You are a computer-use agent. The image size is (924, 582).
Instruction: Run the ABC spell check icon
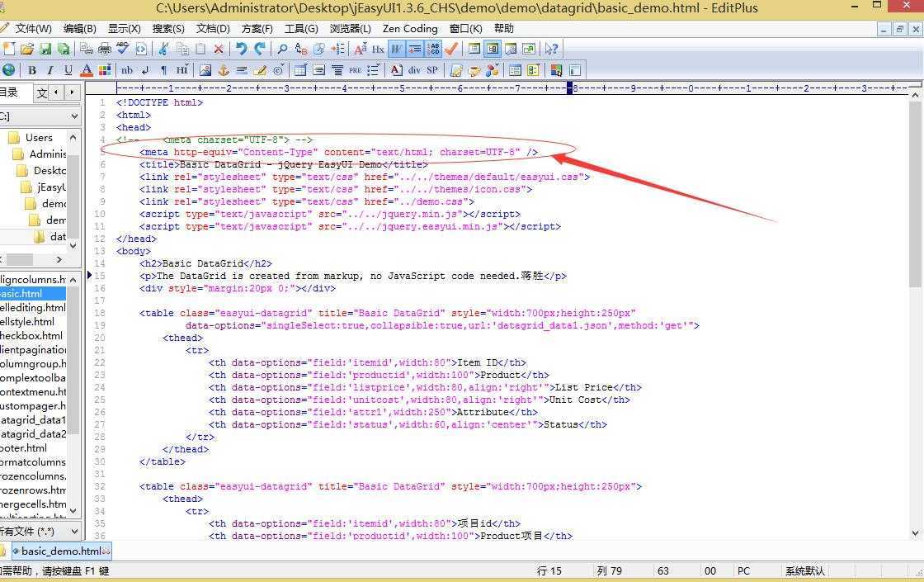click(x=123, y=49)
